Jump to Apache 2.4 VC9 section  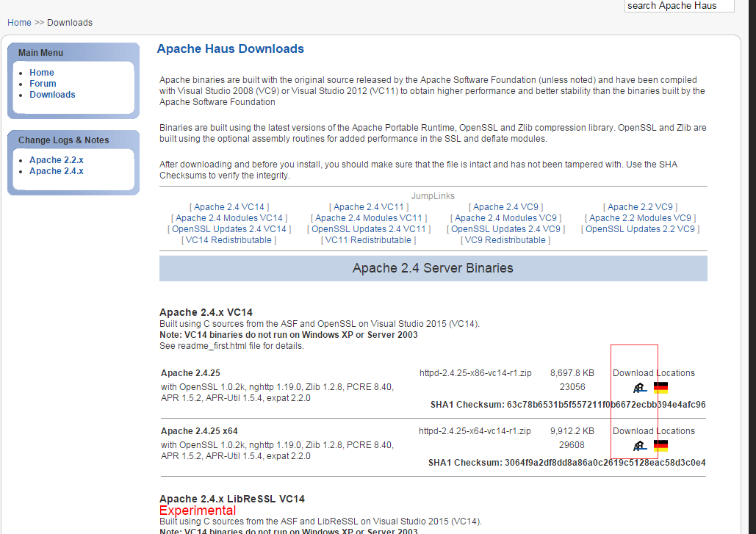point(505,206)
